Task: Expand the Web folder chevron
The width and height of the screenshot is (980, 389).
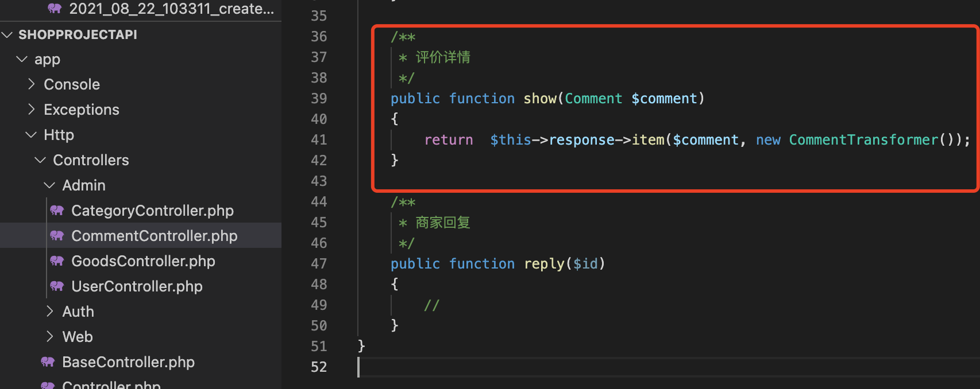Action: click(x=50, y=337)
